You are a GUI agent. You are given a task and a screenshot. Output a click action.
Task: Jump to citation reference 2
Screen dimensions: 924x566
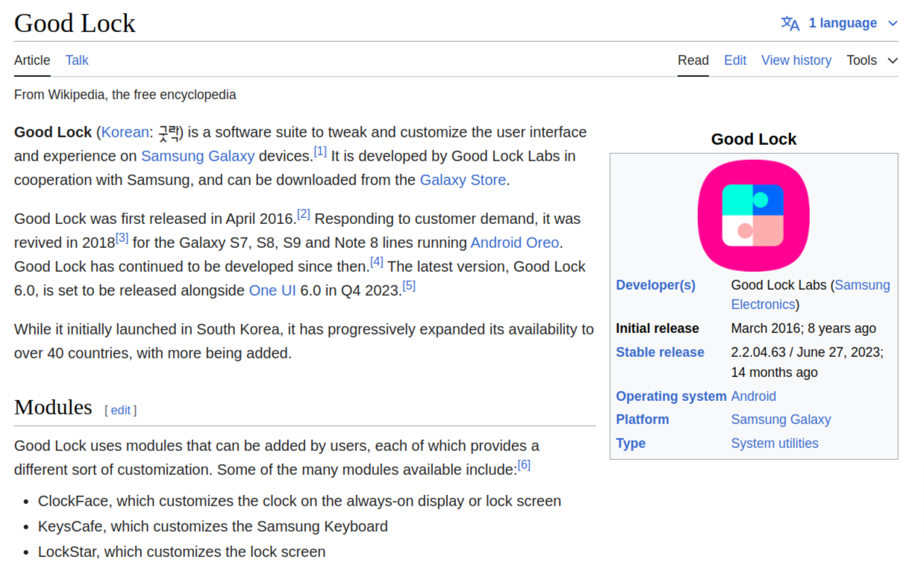click(x=304, y=214)
